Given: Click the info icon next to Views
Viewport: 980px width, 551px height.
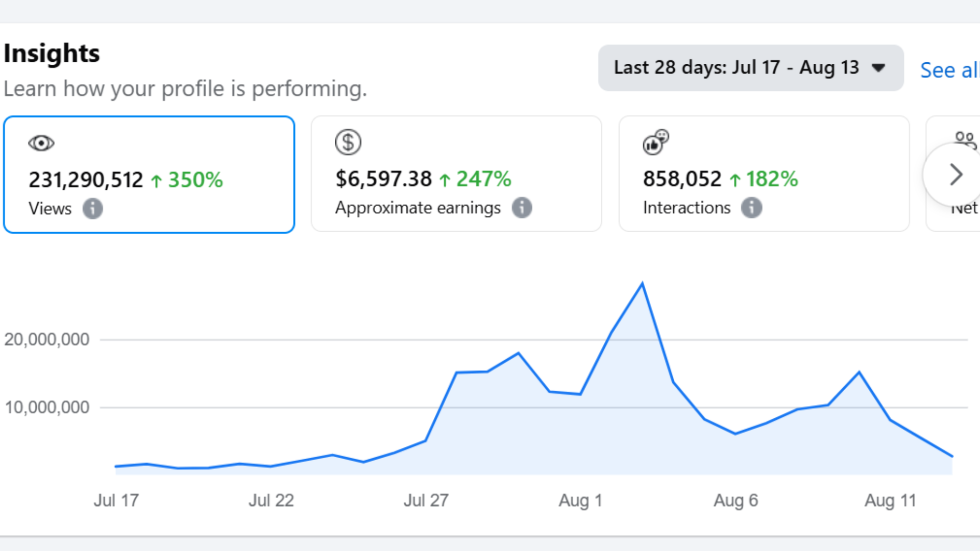Looking at the screenshot, I should point(92,209).
